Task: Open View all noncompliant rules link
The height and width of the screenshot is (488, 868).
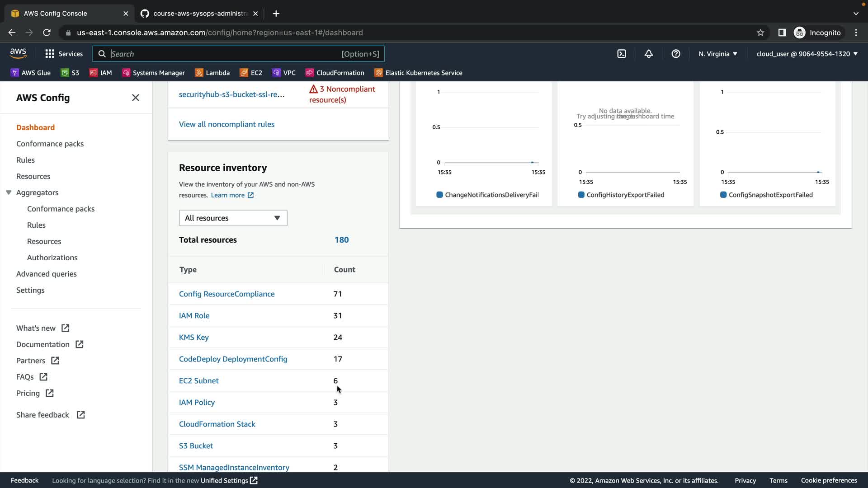Action: click(x=226, y=124)
